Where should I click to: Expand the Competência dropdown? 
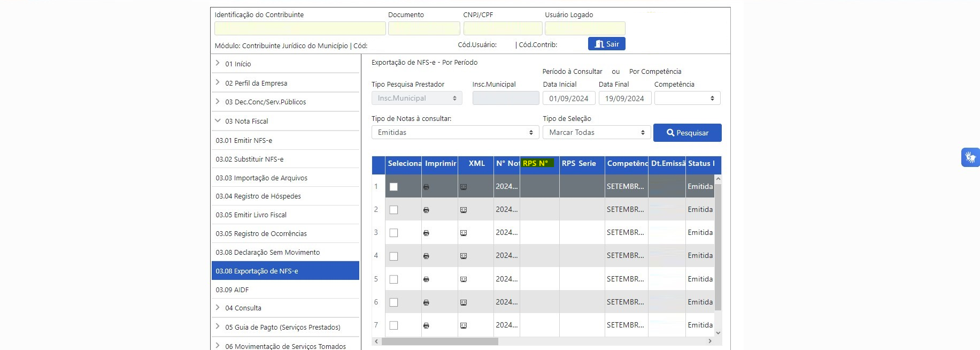click(x=687, y=98)
